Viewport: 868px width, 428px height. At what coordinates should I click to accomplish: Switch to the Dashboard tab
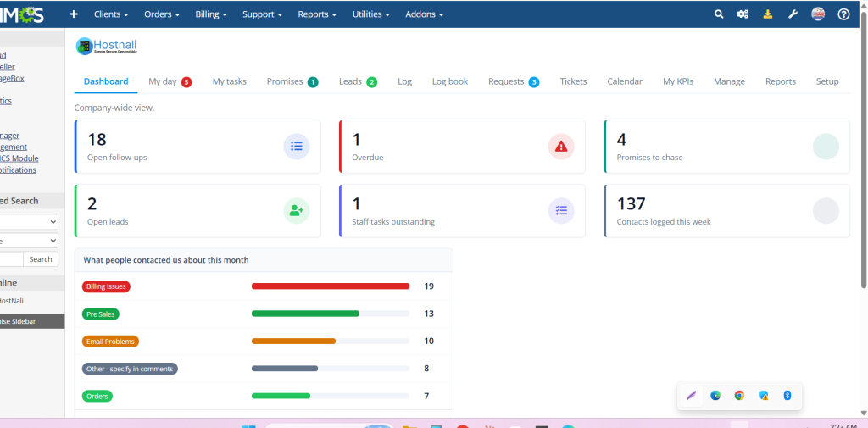(x=106, y=81)
